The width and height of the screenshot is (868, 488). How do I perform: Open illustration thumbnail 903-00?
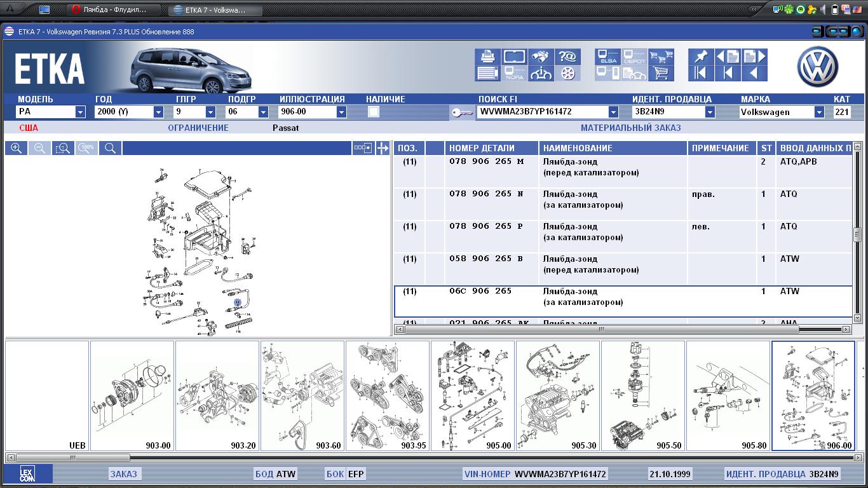coord(132,396)
